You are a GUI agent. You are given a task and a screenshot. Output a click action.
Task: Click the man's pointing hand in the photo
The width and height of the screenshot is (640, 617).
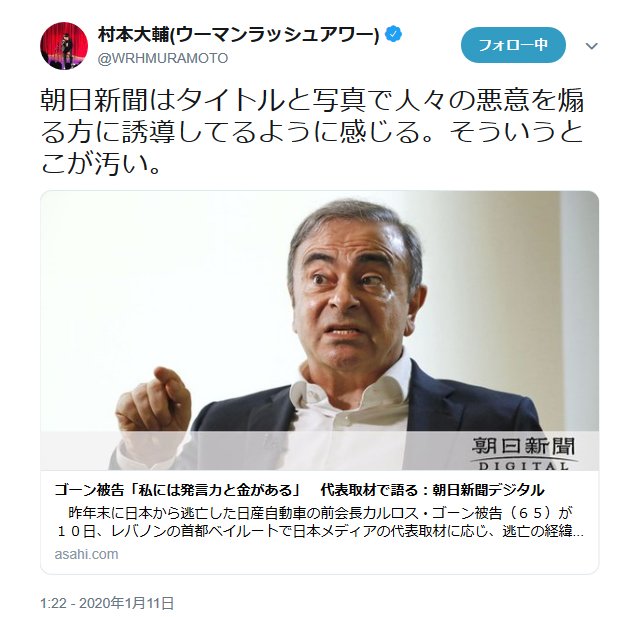pos(153,402)
